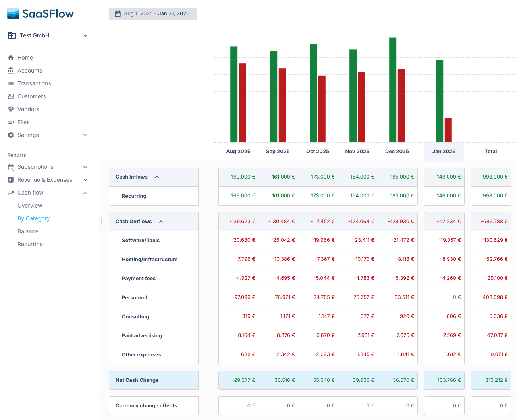Click the Accounts bank icon
The height and width of the screenshot is (420, 517).
[11, 71]
